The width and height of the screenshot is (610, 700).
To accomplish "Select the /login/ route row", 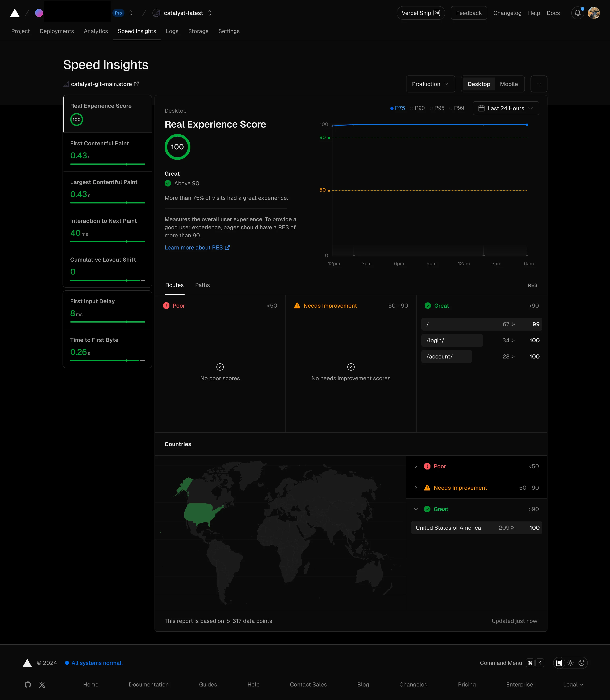I will pos(452,340).
